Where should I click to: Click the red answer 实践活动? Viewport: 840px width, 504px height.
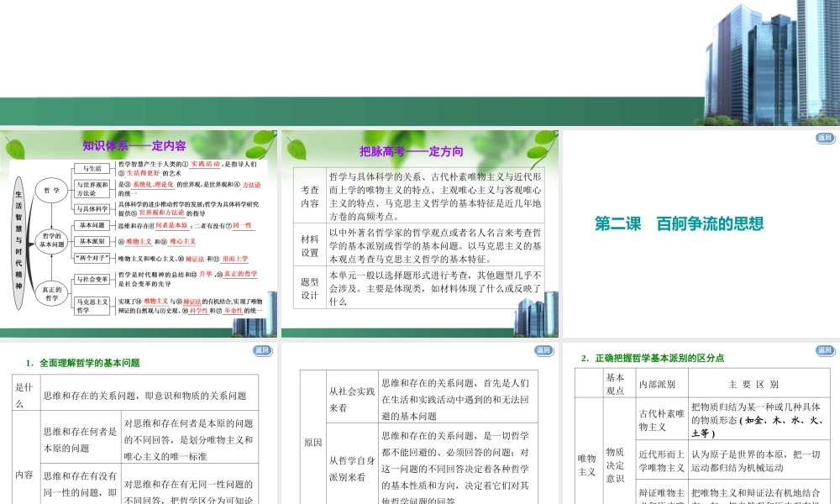205,164
